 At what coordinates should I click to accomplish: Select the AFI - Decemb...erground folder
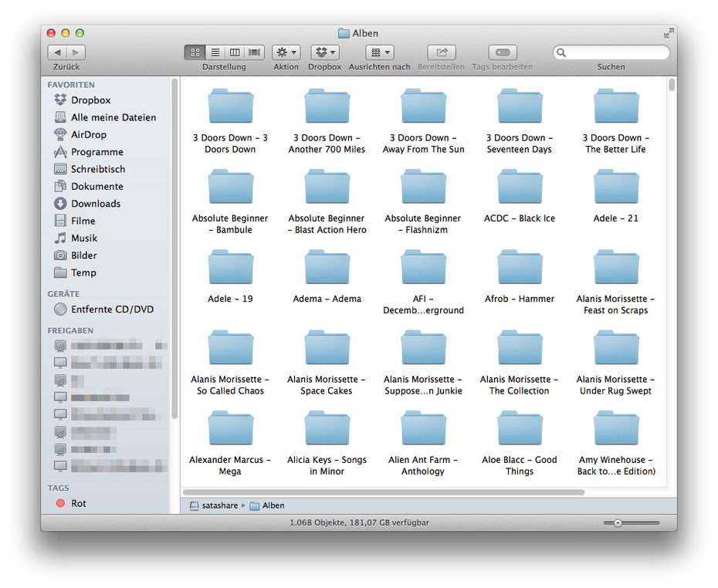coord(424,268)
